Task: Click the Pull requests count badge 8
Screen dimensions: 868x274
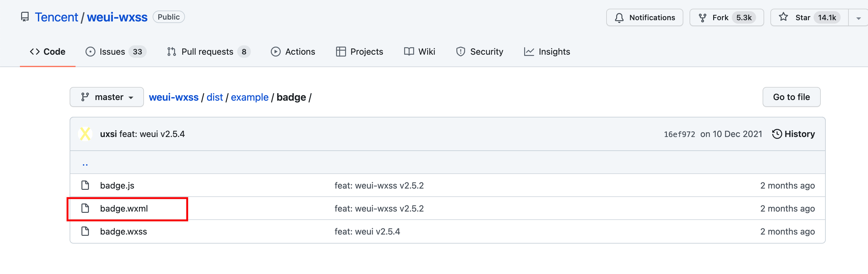Action: click(x=244, y=52)
